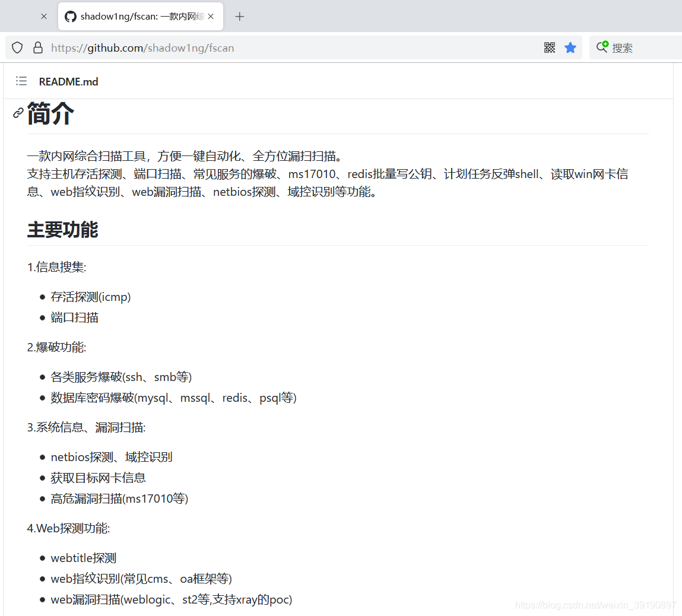Click the anchor link icon next to 简介
The image size is (682, 616).
coord(17,113)
